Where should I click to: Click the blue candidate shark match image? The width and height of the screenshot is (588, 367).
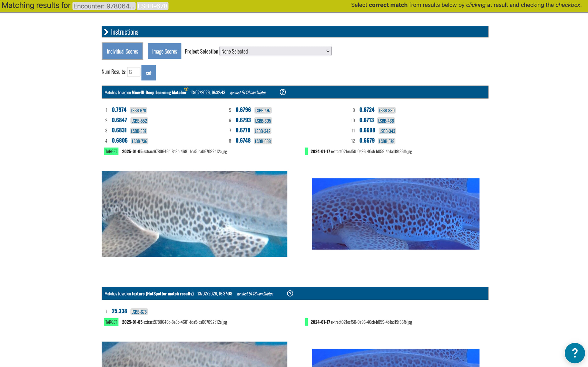[x=395, y=214]
